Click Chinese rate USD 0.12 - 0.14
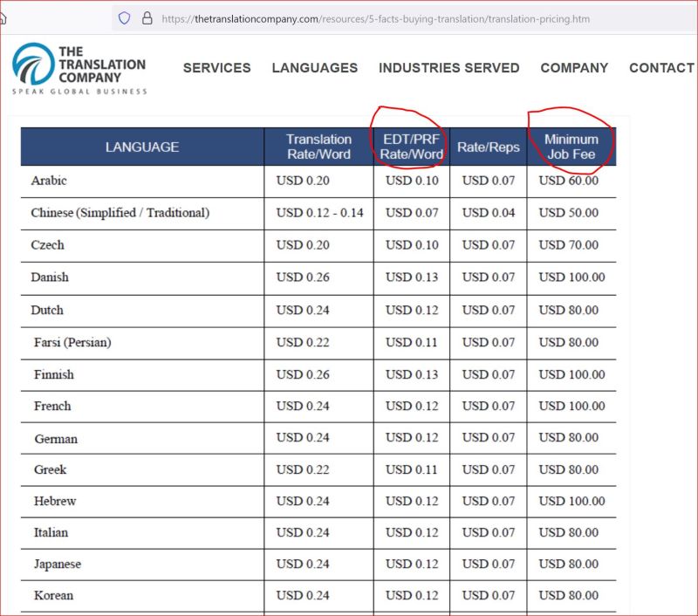 (x=319, y=213)
